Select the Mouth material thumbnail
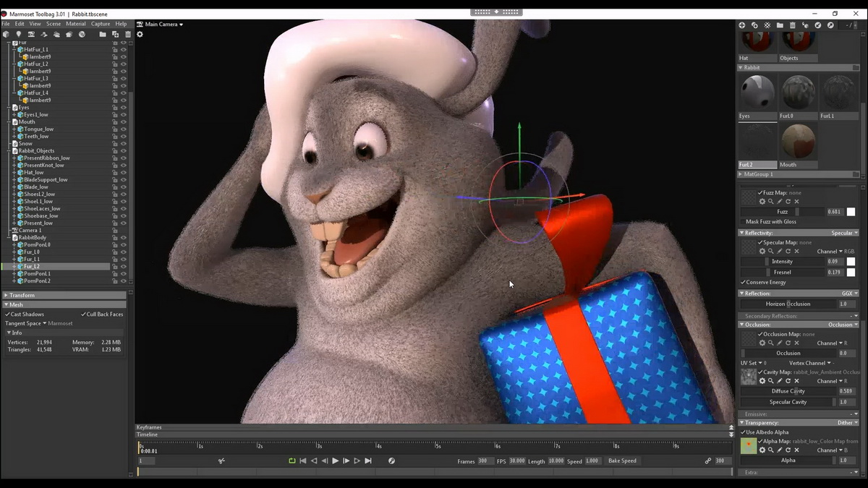 point(798,141)
